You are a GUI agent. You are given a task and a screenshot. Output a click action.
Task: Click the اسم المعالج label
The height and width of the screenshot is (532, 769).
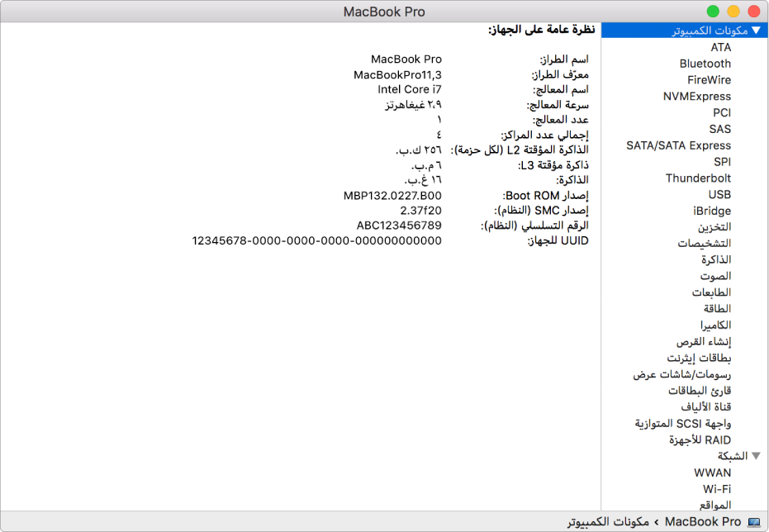(x=561, y=90)
